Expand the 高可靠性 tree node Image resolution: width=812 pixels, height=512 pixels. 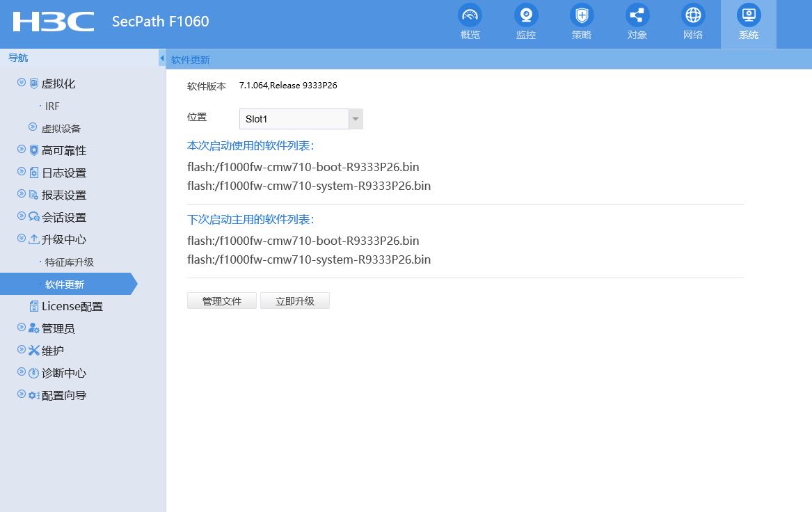click(x=22, y=149)
